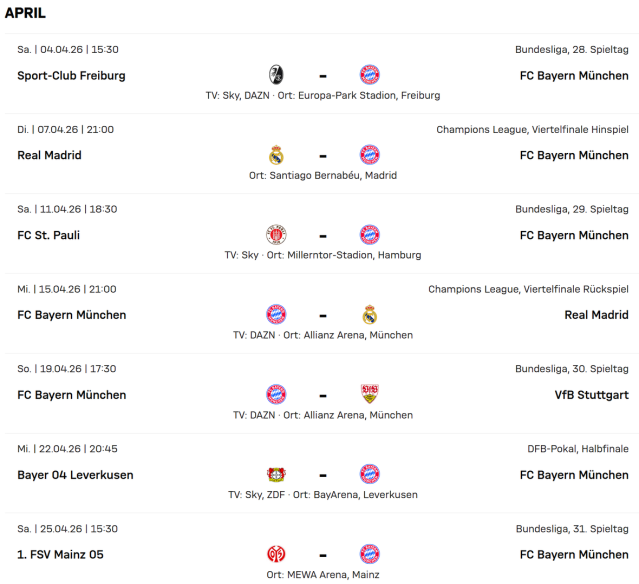Image resolution: width=639 pixels, height=584 pixels.
Task: Click the Bundesliga, 28. Spieltag label
Action: (571, 49)
